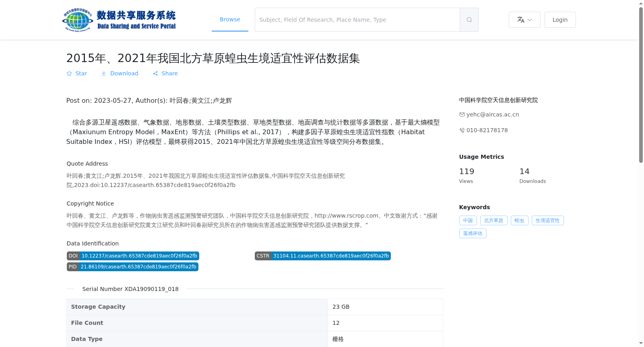The width and height of the screenshot is (644, 347).
Task: Click the Data Type value 栅格
Action: click(338, 339)
